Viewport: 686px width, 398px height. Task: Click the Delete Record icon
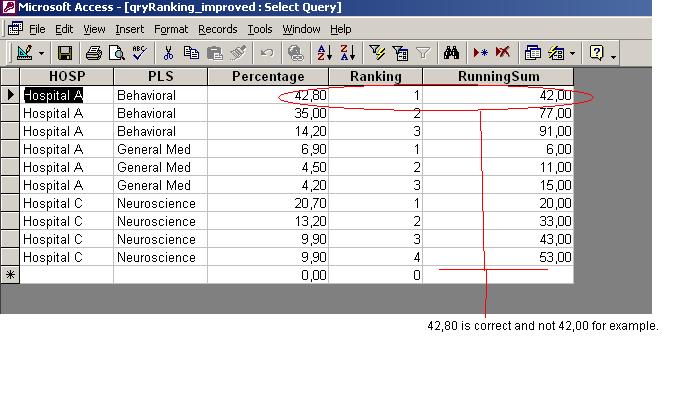coord(503,53)
